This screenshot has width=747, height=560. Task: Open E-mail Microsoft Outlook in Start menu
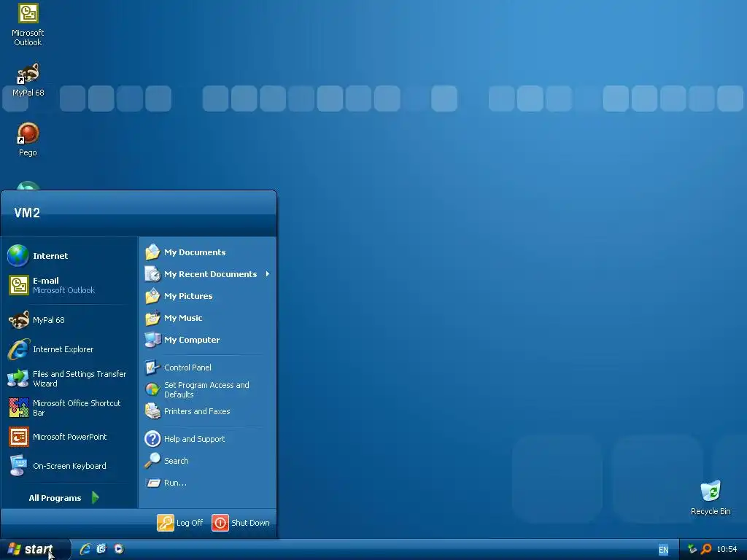coord(69,285)
